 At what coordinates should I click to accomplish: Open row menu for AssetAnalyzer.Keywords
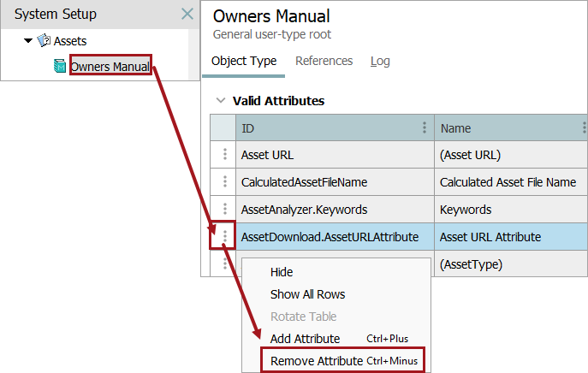click(225, 209)
